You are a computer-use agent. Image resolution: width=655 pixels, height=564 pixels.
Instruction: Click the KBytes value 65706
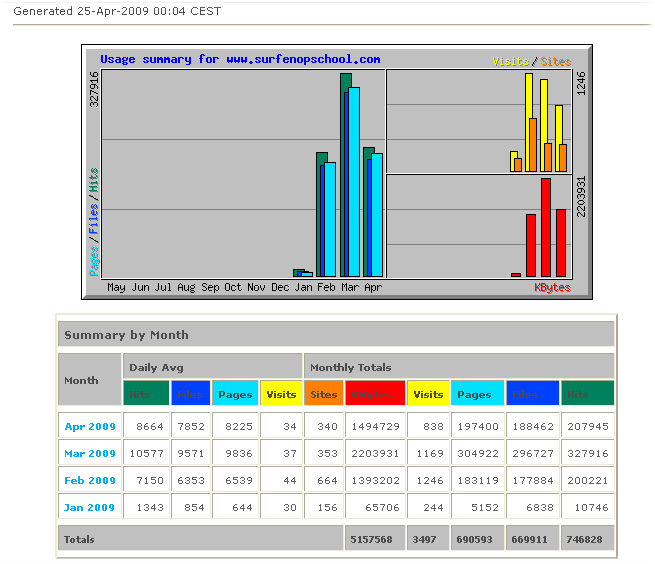click(382, 507)
